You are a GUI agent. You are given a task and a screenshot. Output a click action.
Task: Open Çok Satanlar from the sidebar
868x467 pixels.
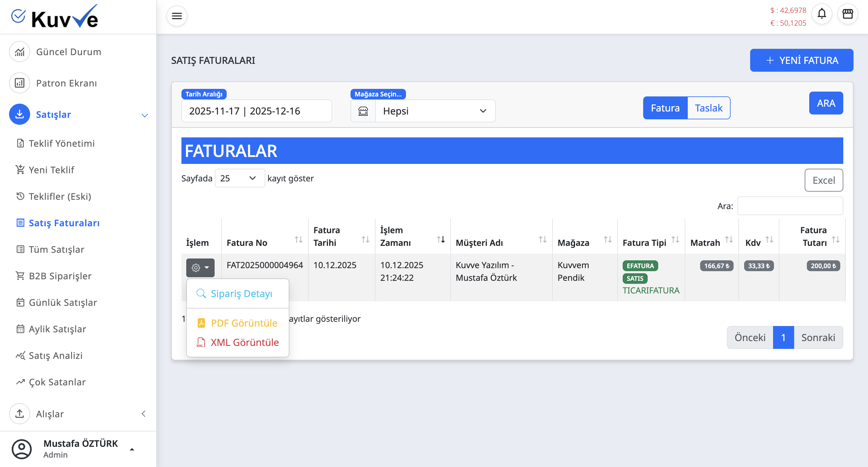tap(56, 382)
